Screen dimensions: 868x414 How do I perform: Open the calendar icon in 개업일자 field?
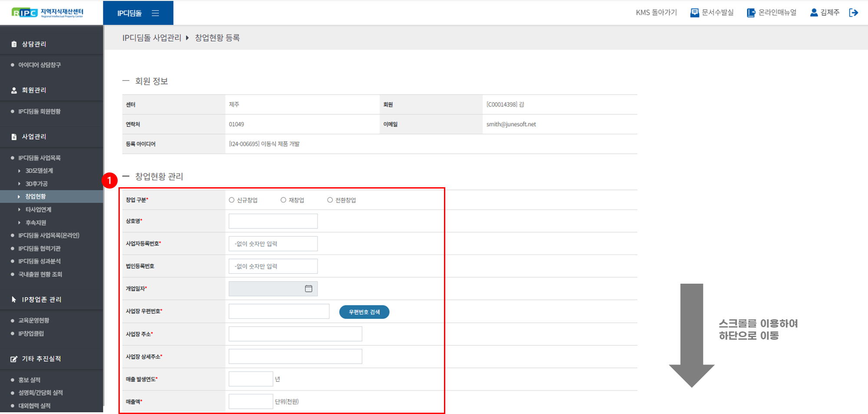tap(309, 288)
